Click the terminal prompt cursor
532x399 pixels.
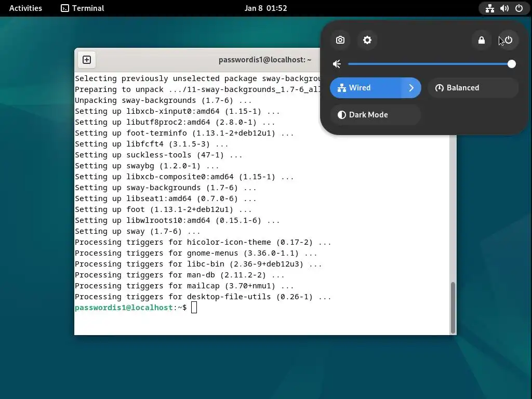194,308
